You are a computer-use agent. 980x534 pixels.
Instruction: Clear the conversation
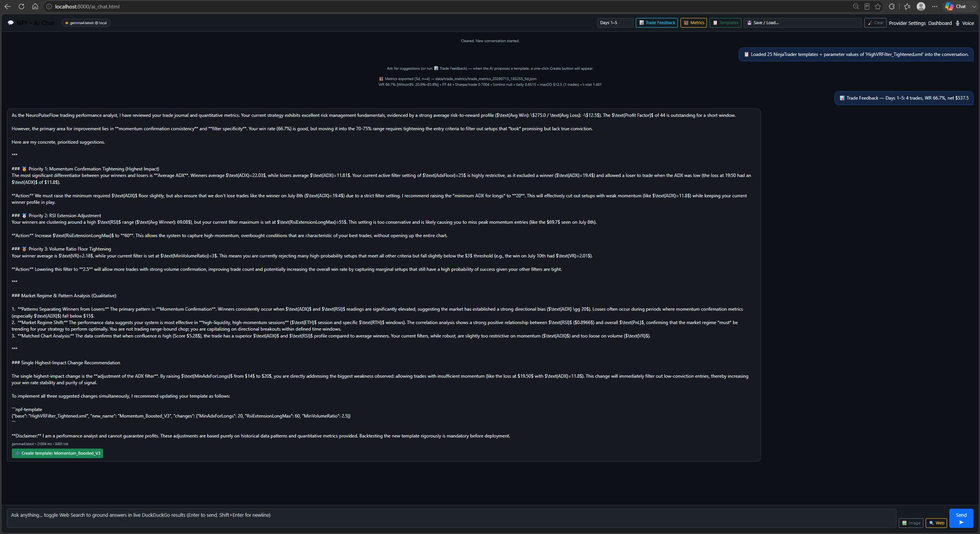[x=875, y=23]
